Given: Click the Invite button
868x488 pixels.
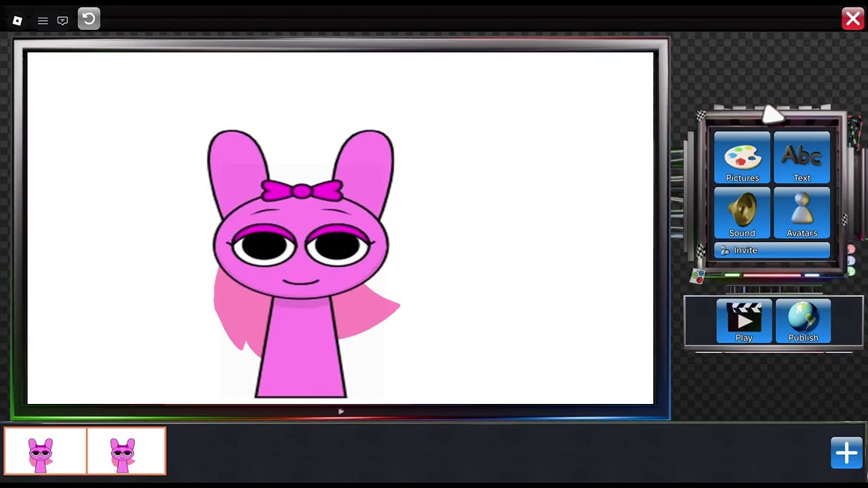Looking at the screenshot, I should coord(772,250).
